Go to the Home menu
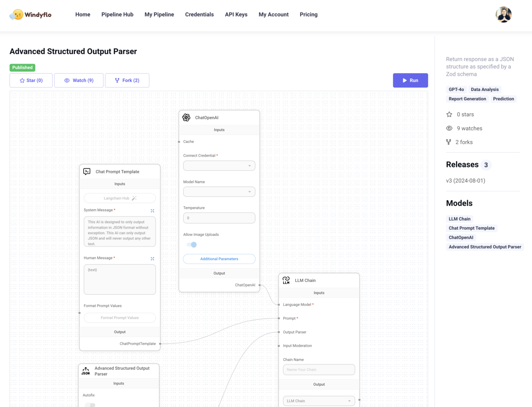 click(83, 15)
